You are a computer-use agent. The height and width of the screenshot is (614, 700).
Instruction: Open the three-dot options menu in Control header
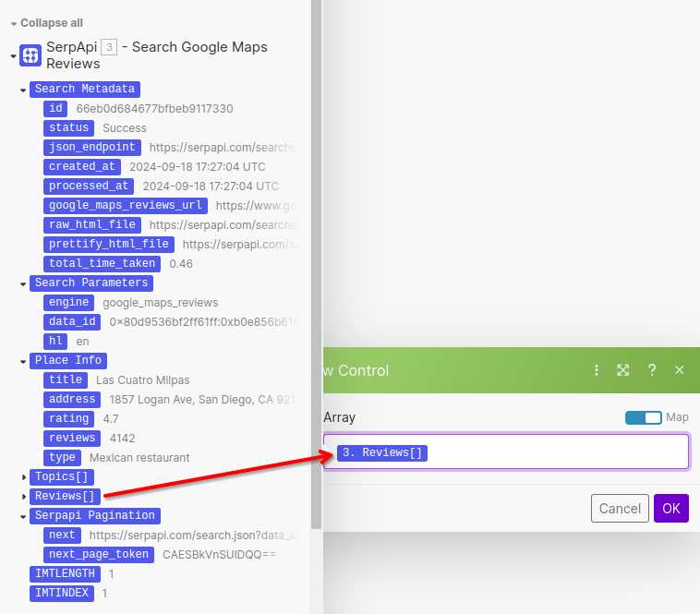point(596,370)
